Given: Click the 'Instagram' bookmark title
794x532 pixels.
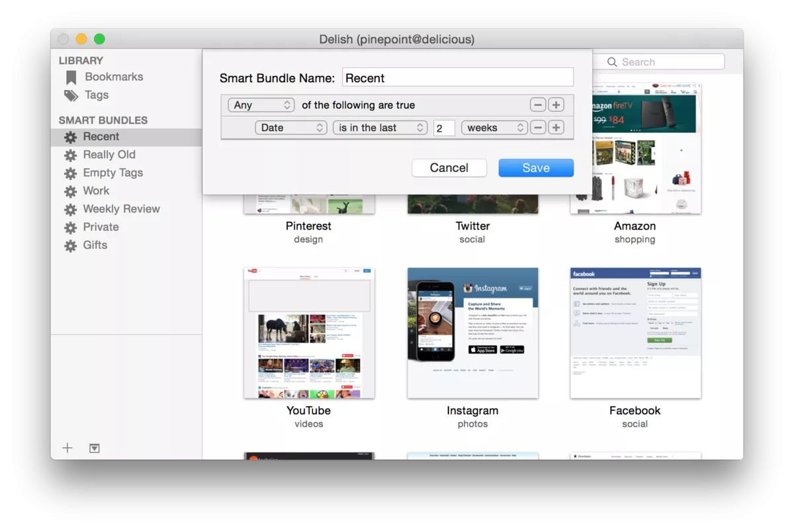Looking at the screenshot, I should [472, 410].
